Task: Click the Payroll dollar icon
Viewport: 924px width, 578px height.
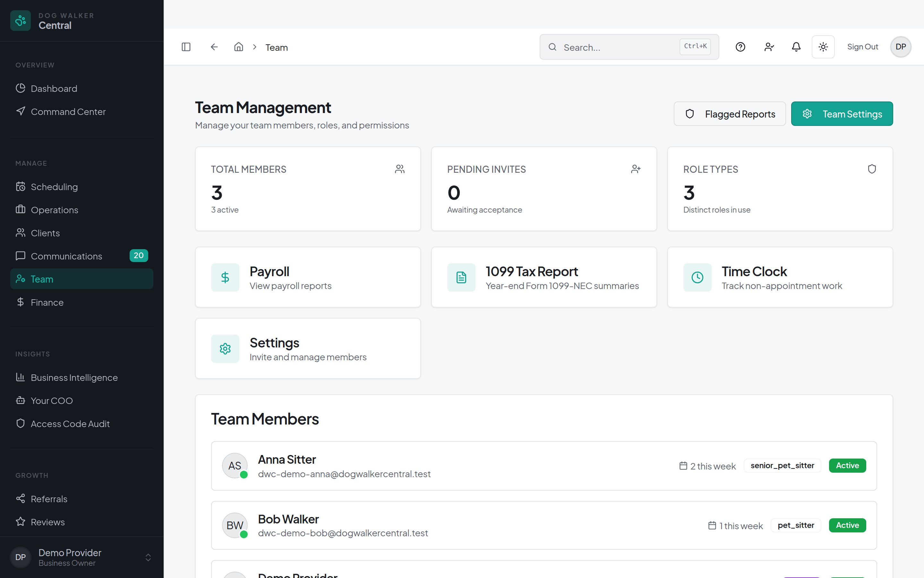Action: point(225,277)
